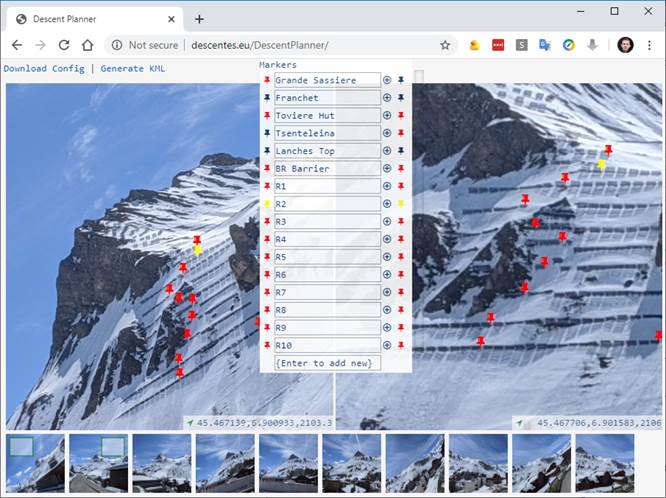The height and width of the screenshot is (498, 666).
Task: Open the third photo thumbnail in strip
Action: coord(162,463)
